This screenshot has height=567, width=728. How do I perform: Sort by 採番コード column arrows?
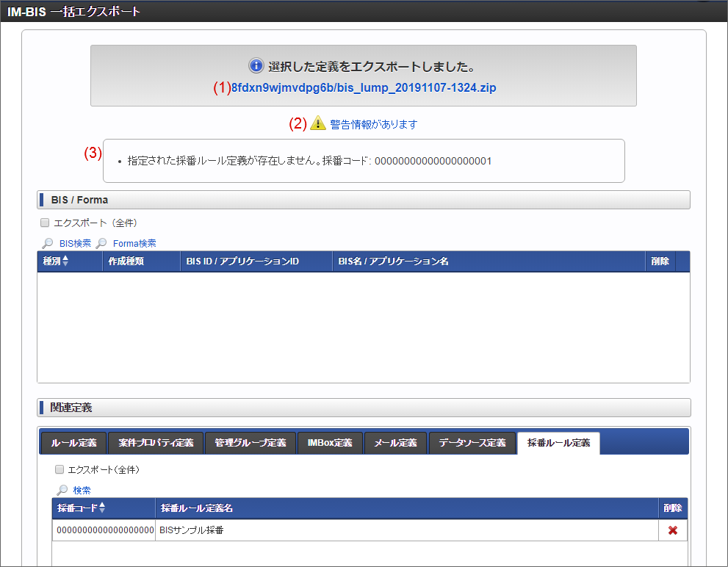pos(102,508)
